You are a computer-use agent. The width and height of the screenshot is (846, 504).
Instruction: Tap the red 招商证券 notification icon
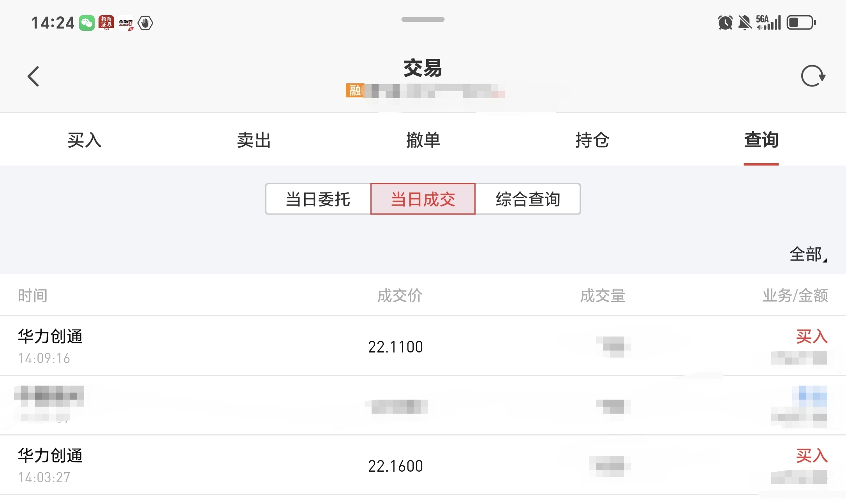coord(106,23)
